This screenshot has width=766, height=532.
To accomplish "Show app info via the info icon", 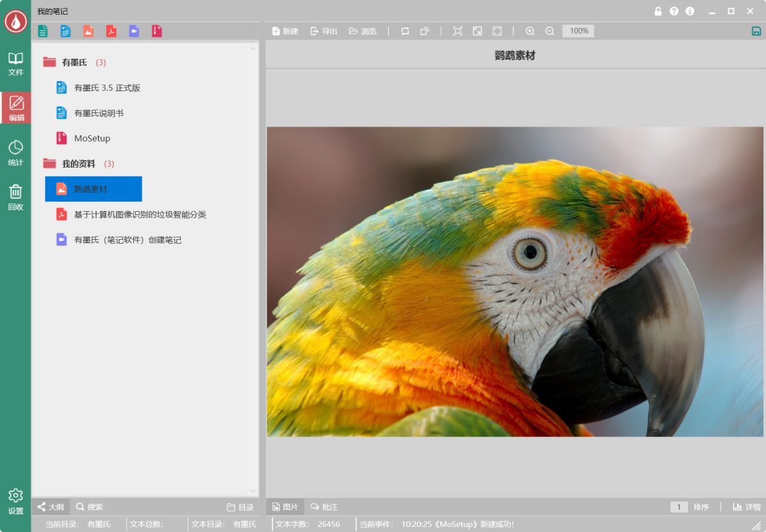I will click(690, 11).
